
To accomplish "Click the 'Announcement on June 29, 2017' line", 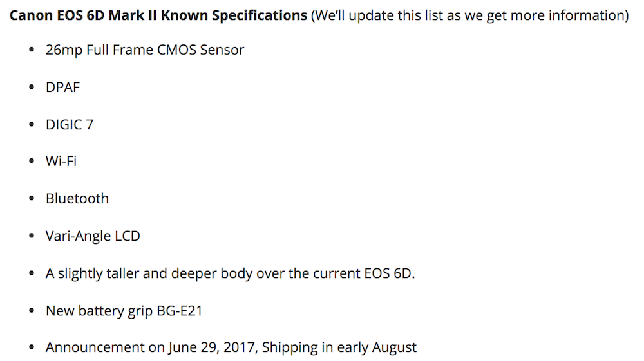I will click(231, 347).
